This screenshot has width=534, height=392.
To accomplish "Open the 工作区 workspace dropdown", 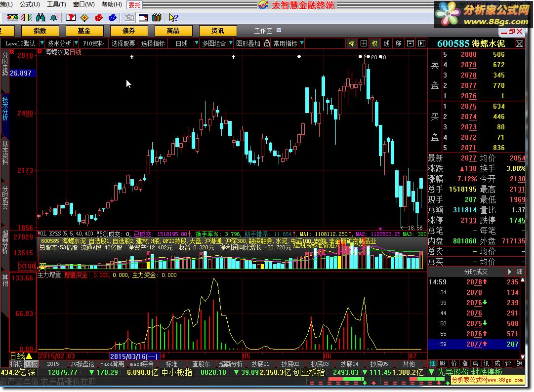I will pyautogui.click(x=279, y=30).
